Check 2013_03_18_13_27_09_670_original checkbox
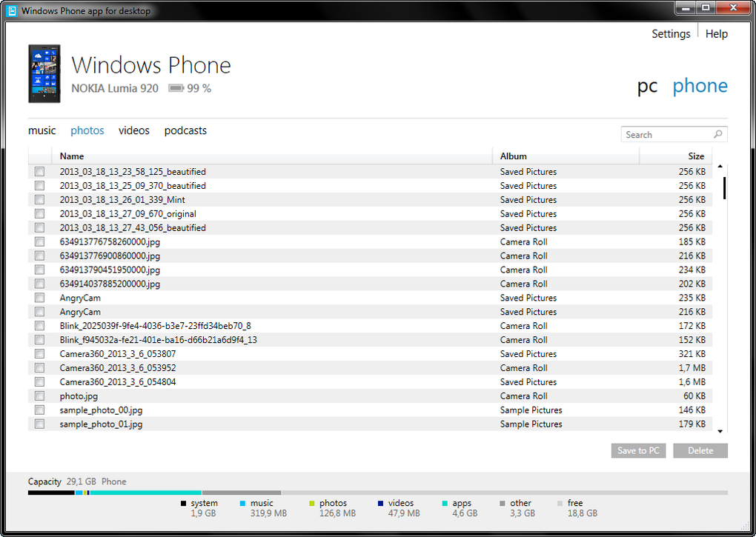The height and width of the screenshot is (537, 756). tap(39, 213)
